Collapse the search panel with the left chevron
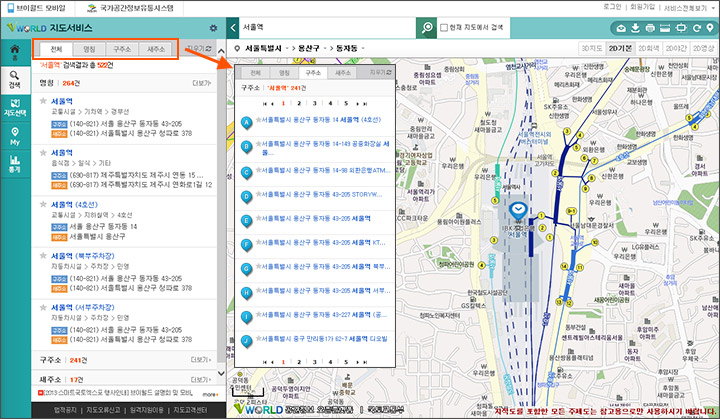Viewport: 720px width, 419px height. (233, 28)
